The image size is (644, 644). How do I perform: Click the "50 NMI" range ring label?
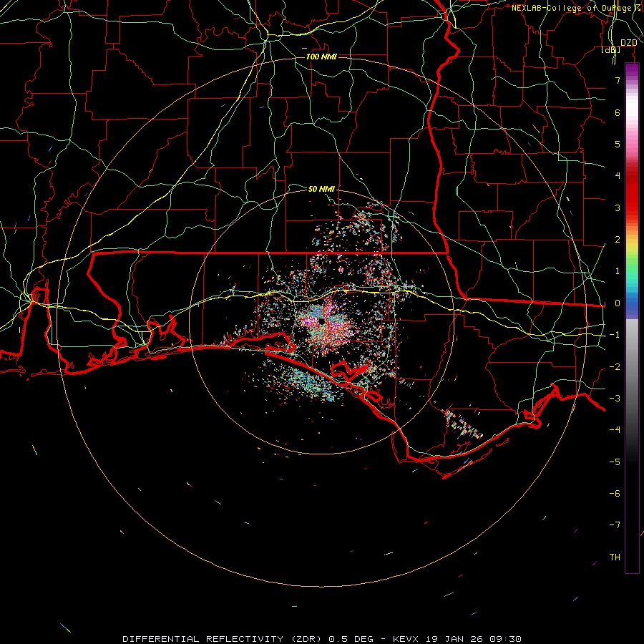(x=321, y=189)
